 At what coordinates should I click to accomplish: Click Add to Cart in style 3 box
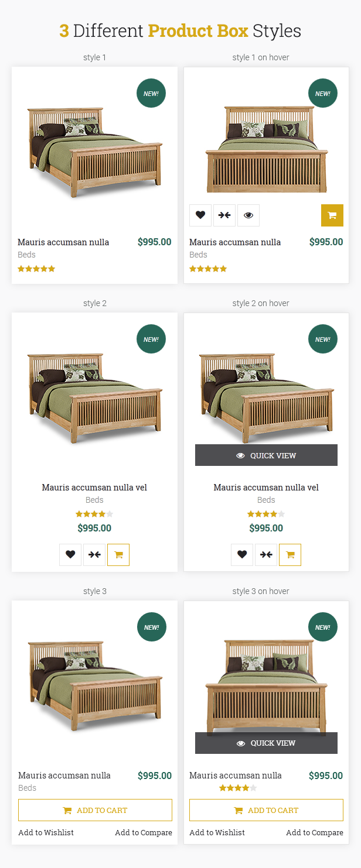95,810
